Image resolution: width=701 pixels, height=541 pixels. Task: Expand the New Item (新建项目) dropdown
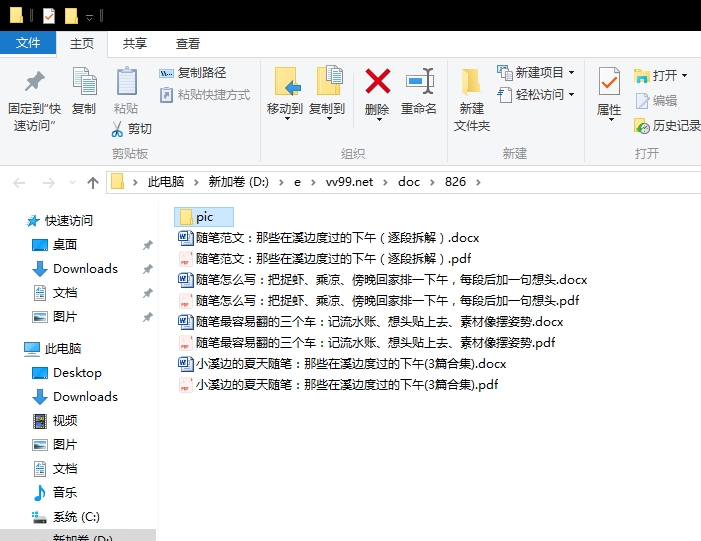coord(571,72)
